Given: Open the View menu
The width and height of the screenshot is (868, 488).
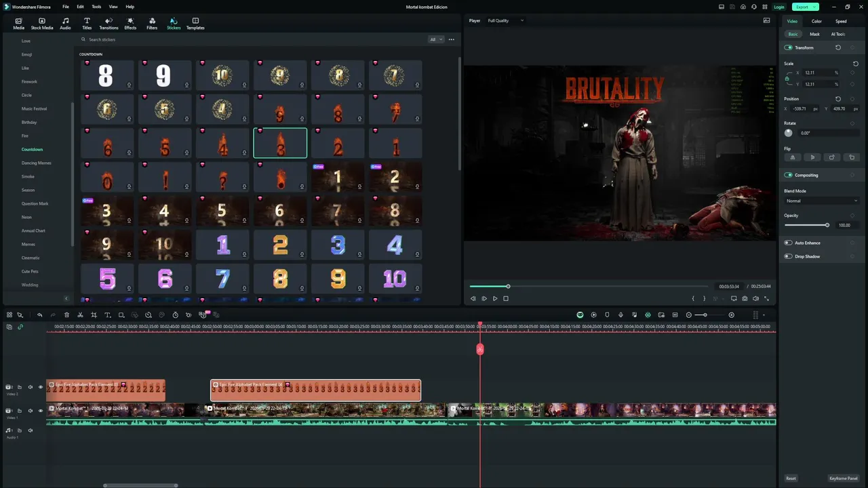Looking at the screenshot, I should point(113,7).
